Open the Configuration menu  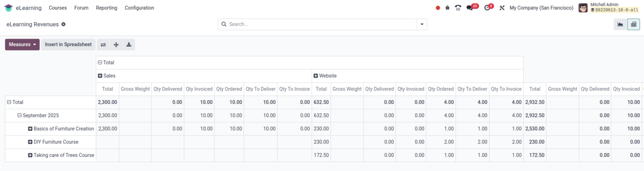(139, 8)
